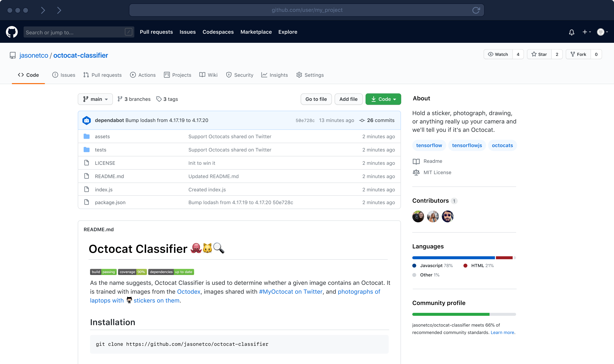Click the dependabot avatar icon
This screenshot has width=614, height=364.
point(87,120)
